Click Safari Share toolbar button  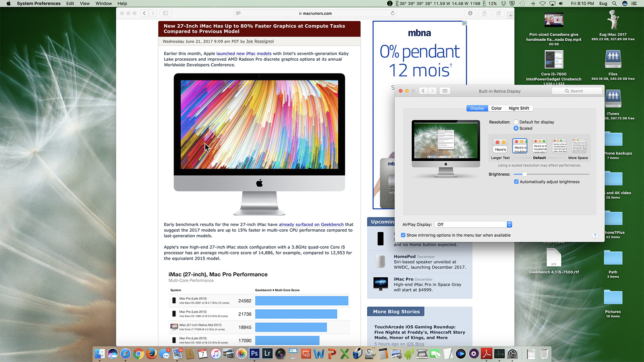pos(484,13)
